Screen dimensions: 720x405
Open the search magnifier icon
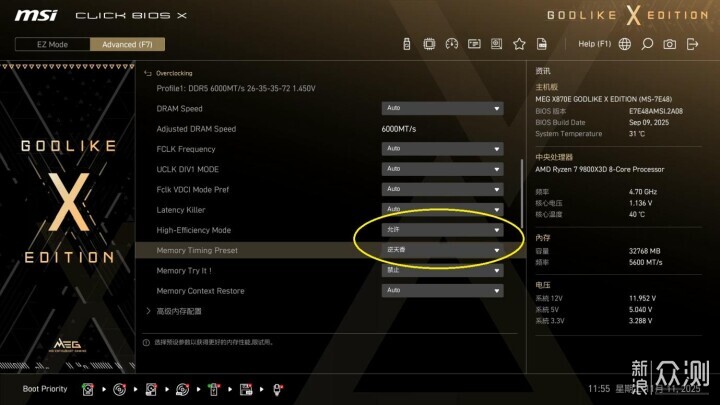pos(647,44)
